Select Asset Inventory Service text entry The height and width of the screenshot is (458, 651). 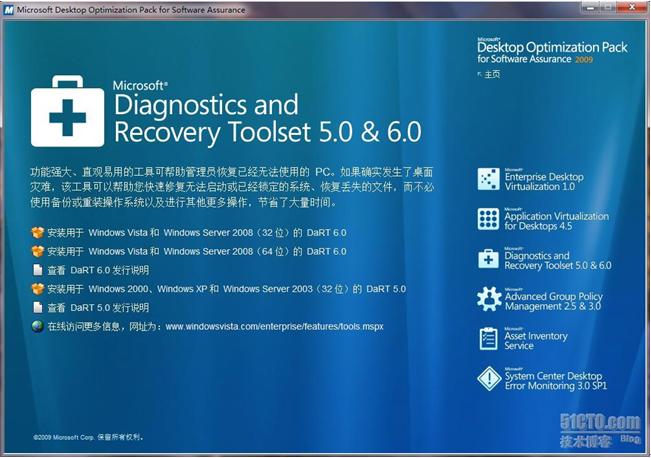click(535, 340)
